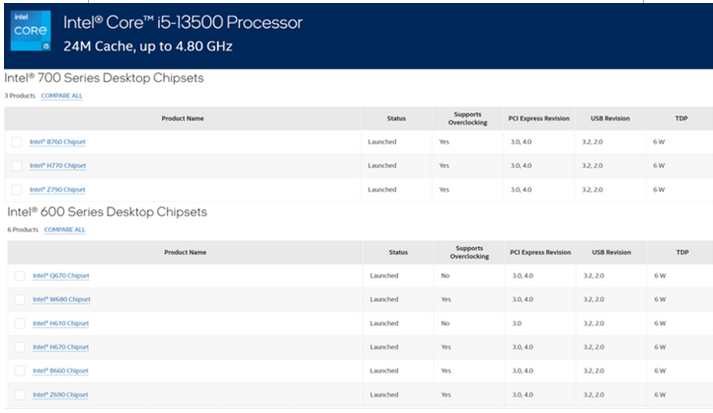713x413 pixels.
Task: Click the 'Yes' overclocking value for Z790
Action: pos(444,190)
